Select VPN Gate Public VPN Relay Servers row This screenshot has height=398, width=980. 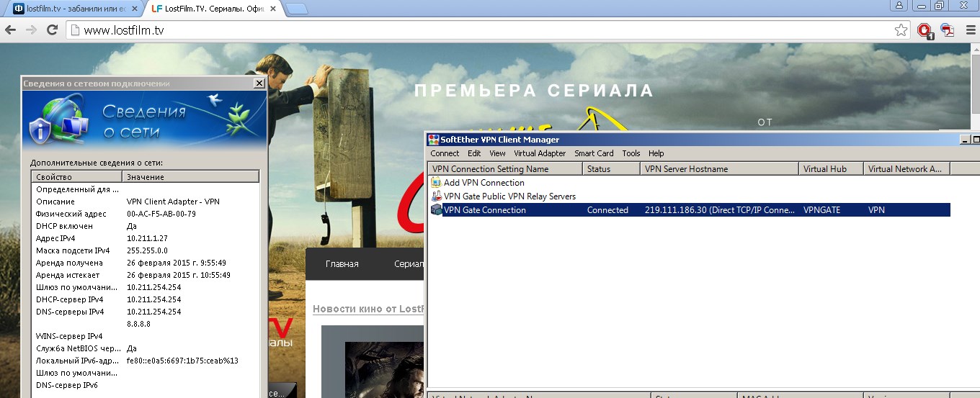click(x=689, y=196)
